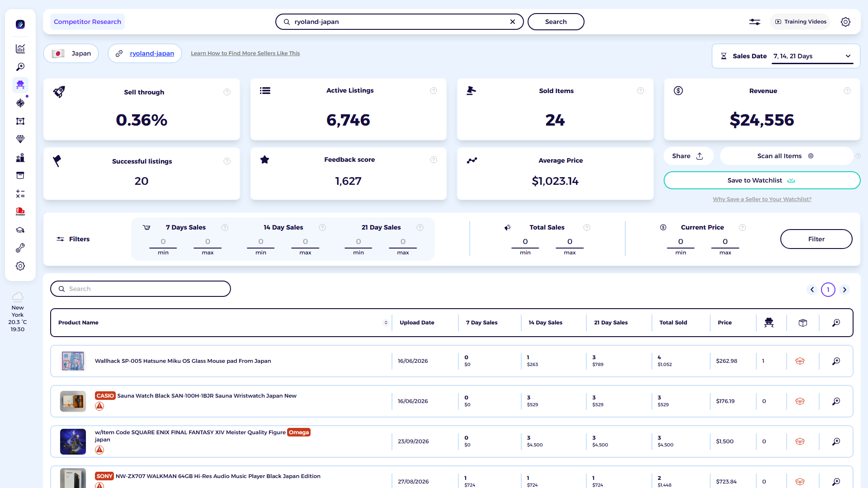The height and width of the screenshot is (488, 868).
Task: Go to previous page arrow
Action: pos(812,290)
